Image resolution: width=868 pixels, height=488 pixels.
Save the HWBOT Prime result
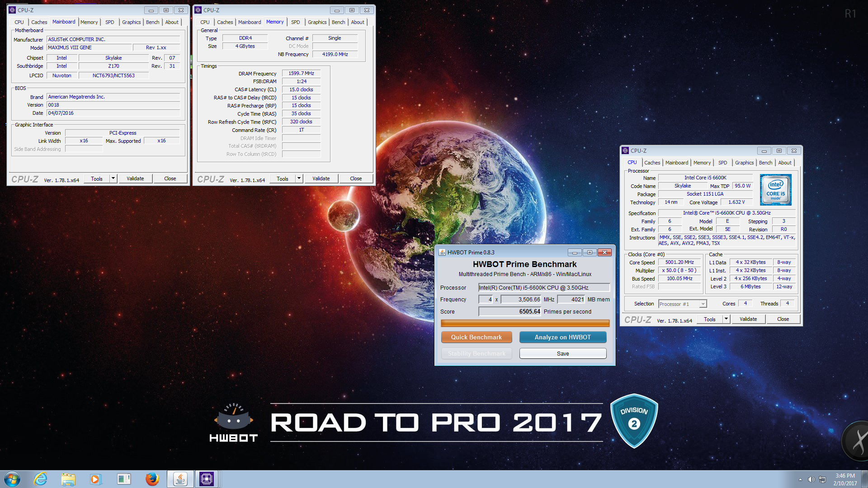pos(563,353)
